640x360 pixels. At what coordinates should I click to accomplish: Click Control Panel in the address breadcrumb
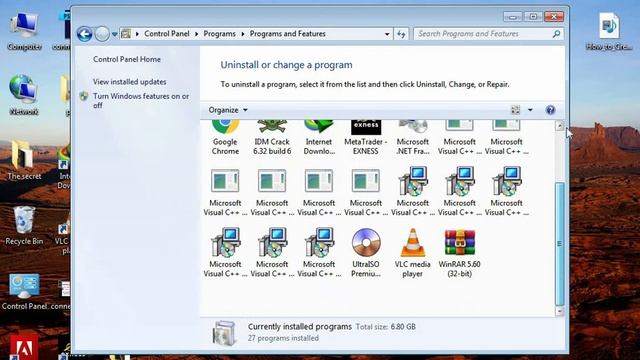pyautogui.click(x=167, y=34)
